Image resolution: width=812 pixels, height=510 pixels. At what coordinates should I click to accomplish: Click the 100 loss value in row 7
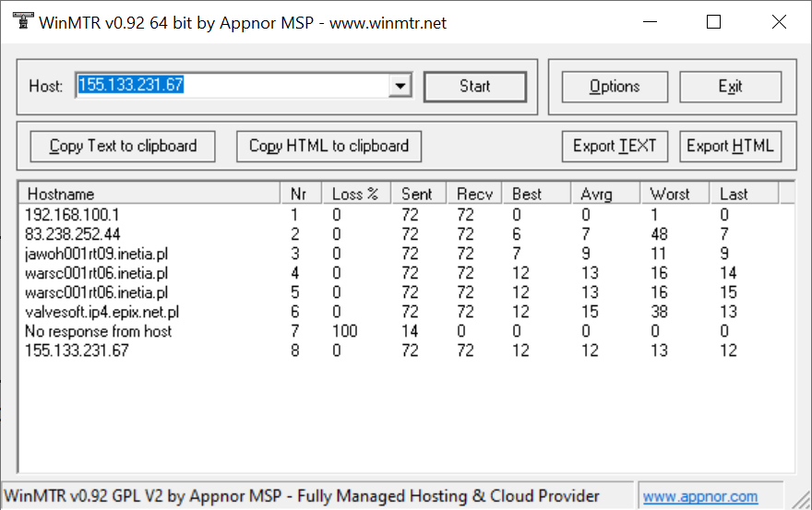click(x=345, y=331)
